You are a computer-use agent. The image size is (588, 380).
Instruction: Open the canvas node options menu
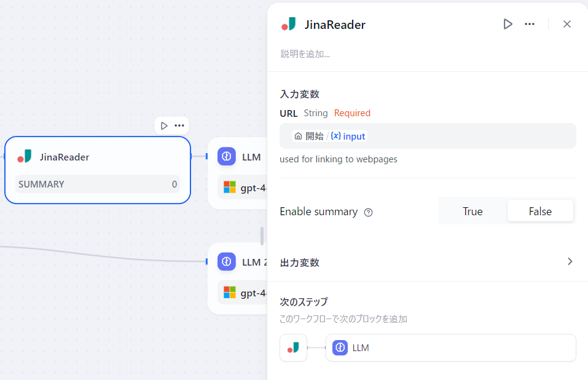pyautogui.click(x=179, y=125)
